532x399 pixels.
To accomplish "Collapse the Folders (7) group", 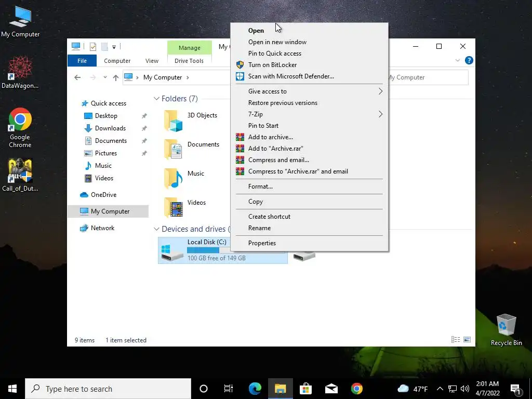I will (156, 99).
